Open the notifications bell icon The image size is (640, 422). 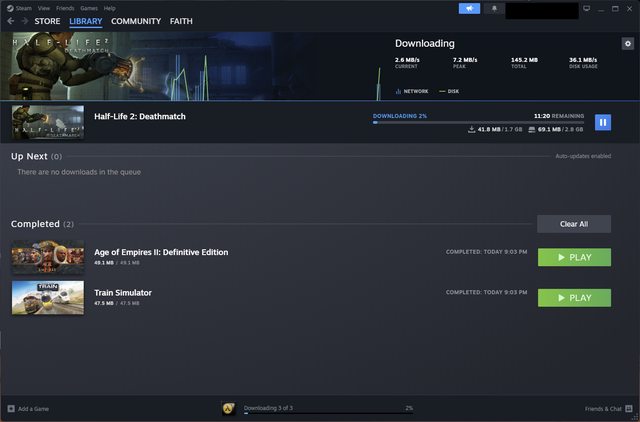click(494, 8)
